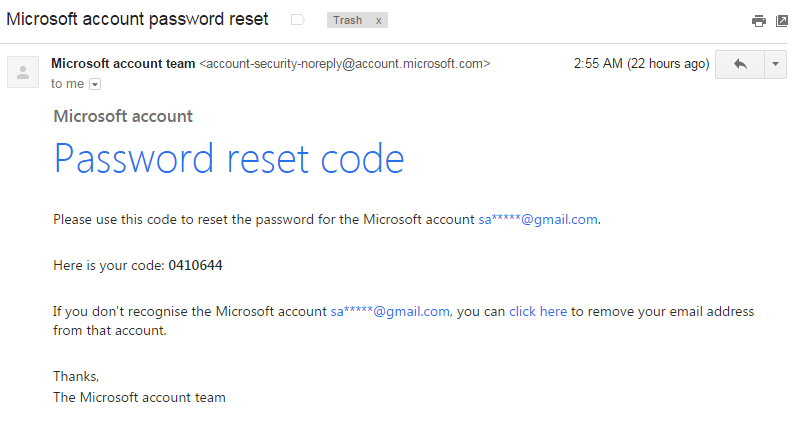Click the reply arrow button
Viewport: 804px width, 431px height.
point(740,64)
